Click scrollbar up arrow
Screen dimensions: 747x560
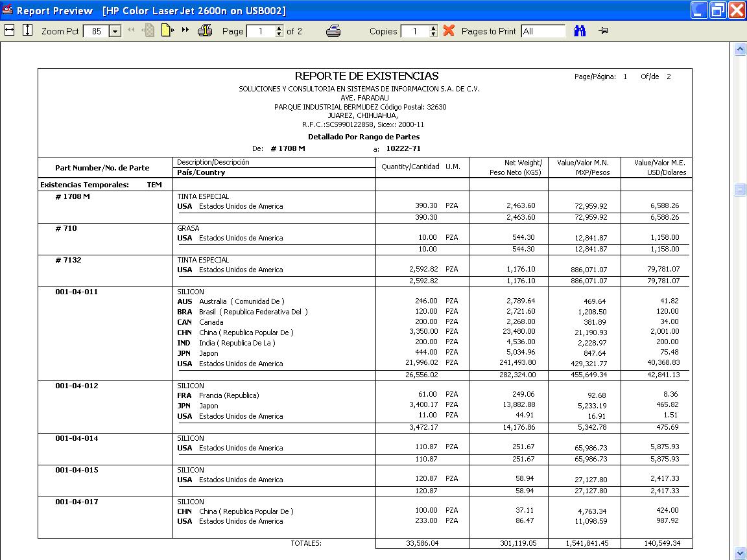point(739,49)
